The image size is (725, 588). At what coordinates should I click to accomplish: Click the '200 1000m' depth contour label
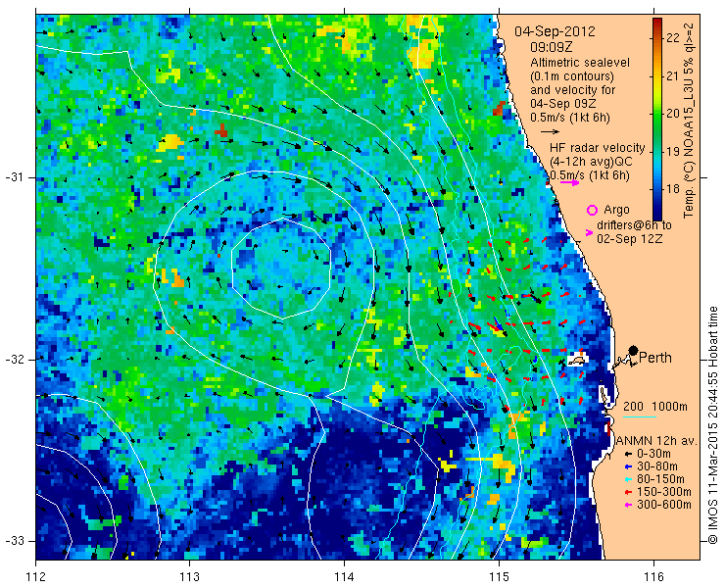tap(655, 407)
